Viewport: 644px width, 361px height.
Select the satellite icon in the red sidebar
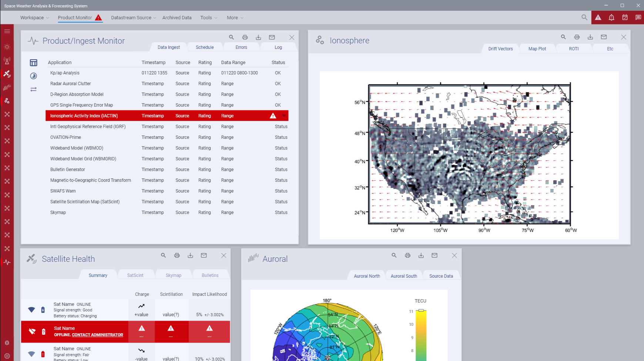coord(7,74)
